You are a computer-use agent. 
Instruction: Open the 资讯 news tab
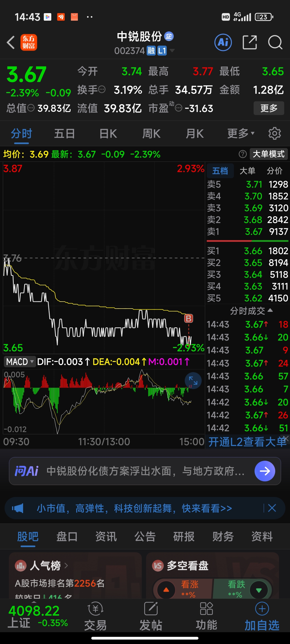pyautogui.click(x=106, y=537)
